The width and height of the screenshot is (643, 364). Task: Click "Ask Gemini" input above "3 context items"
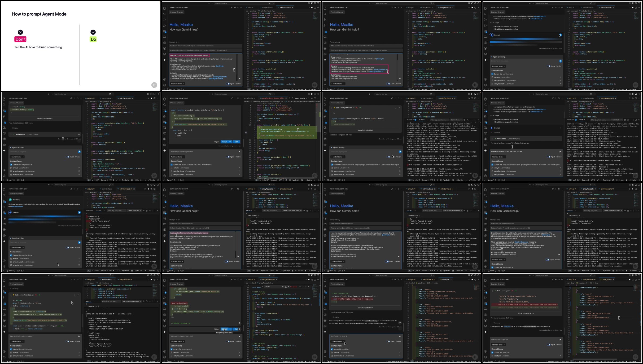click(x=363, y=336)
